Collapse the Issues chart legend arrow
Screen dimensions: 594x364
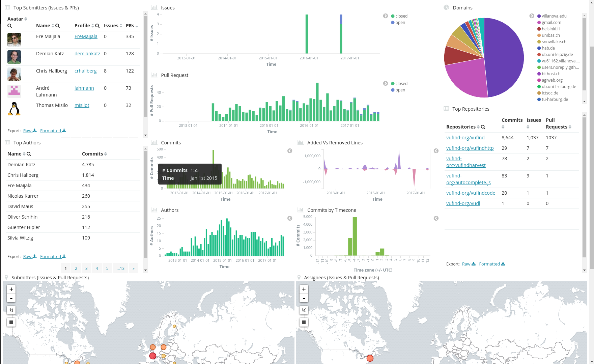click(386, 16)
